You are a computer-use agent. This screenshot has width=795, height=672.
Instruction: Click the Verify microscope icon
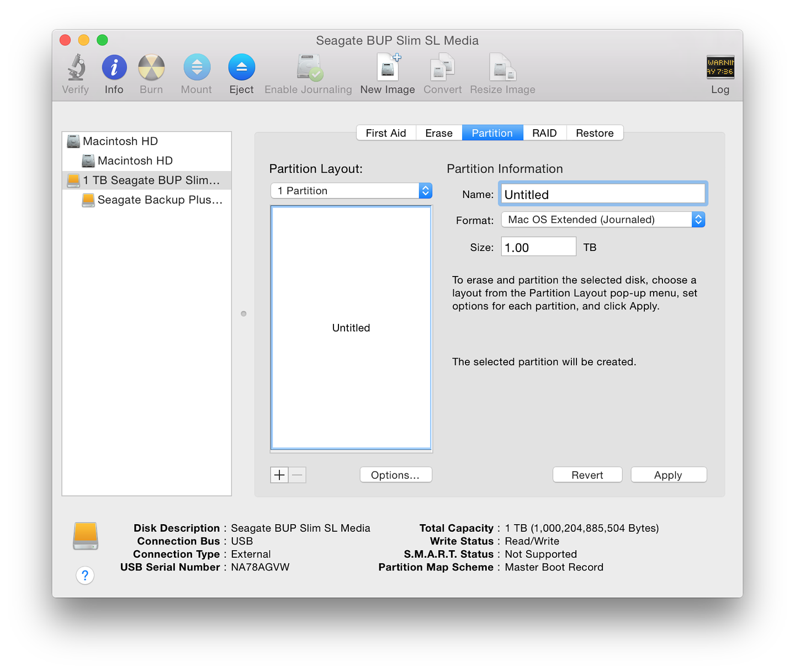[76, 67]
